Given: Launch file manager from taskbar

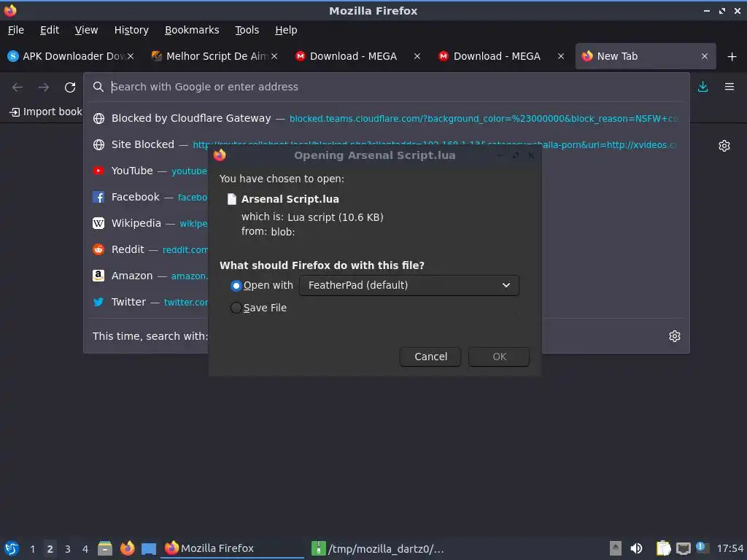Looking at the screenshot, I should (x=105, y=548).
